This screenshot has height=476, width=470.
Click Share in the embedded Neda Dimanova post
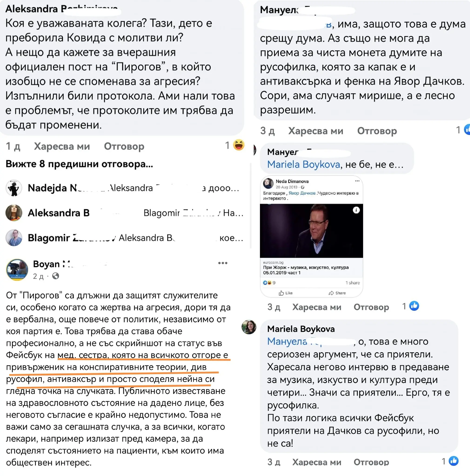pos(337,293)
